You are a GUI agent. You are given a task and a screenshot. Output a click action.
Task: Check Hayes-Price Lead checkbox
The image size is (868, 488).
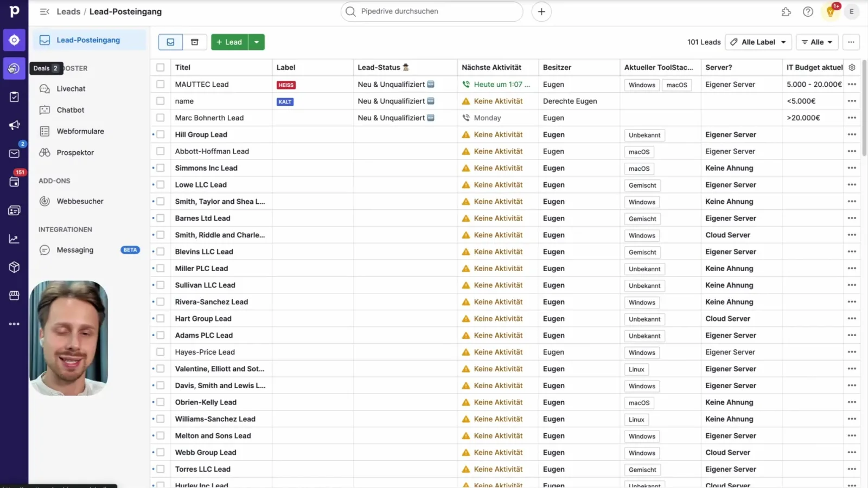click(x=160, y=352)
